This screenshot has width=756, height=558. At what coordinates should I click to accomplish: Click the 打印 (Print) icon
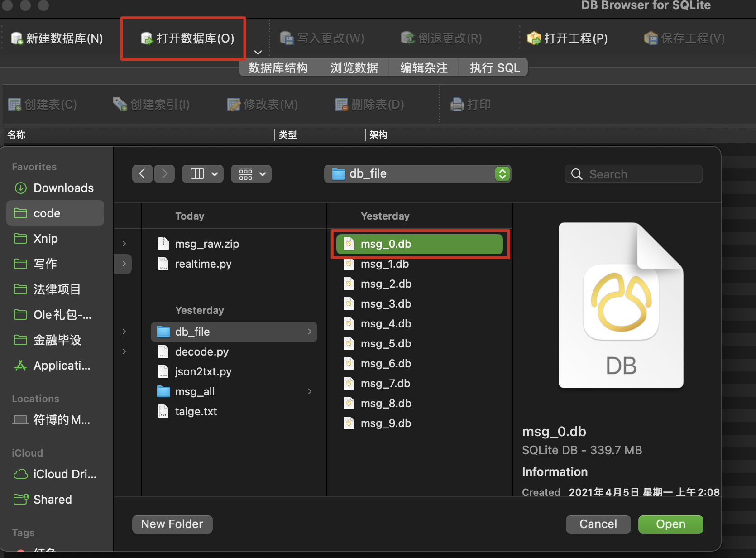(x=457, y=105)
